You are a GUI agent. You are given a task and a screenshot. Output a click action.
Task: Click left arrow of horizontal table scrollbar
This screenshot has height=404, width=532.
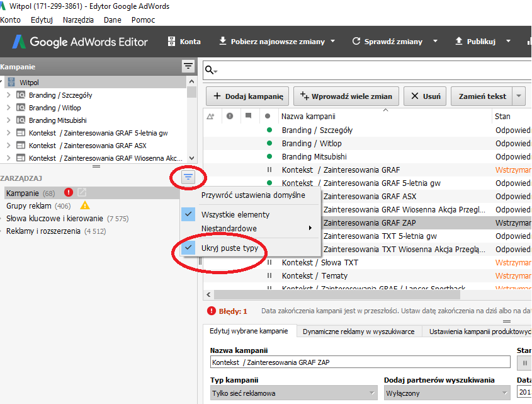click(208, 294)
